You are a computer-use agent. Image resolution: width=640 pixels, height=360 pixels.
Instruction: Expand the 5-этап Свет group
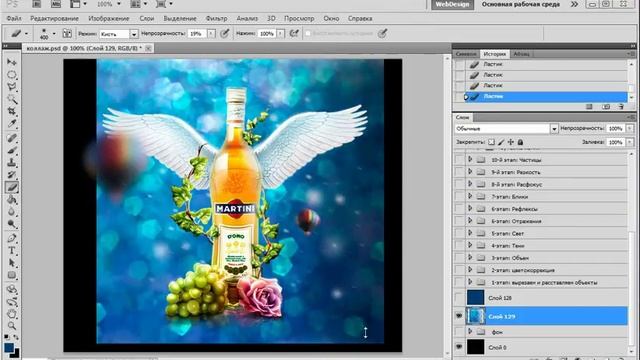point(470,233)
